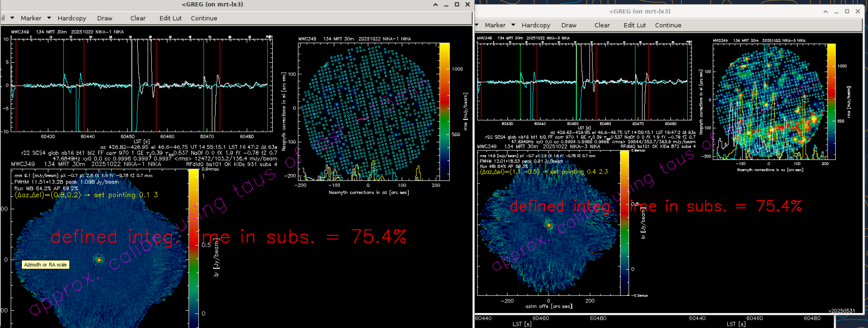This screenshot has width=868, height=328.
Task: Expand dropdown arrow right of Marker, right window
Action: click(513, 25)
